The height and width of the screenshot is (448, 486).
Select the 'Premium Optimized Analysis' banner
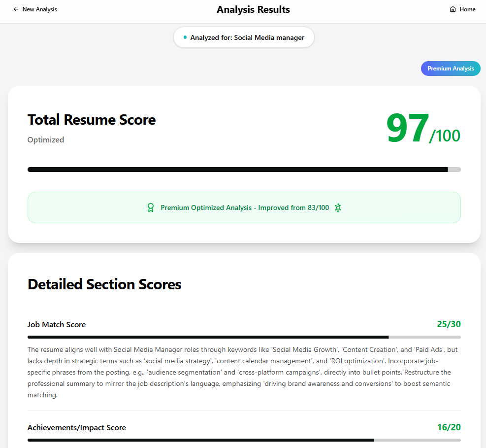tap(244, 207)
